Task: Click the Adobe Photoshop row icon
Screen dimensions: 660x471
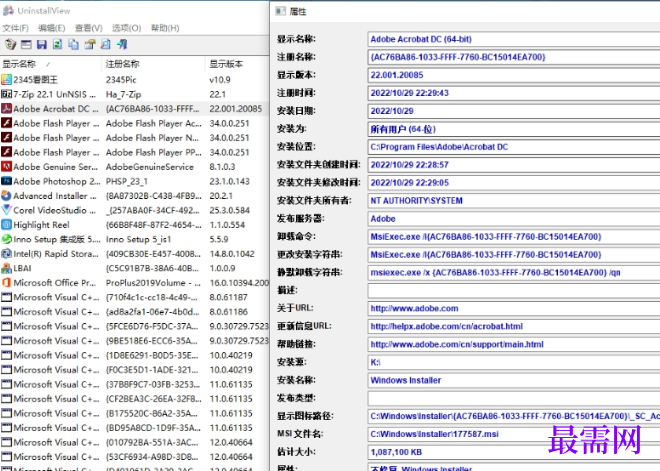Action: 6,181
